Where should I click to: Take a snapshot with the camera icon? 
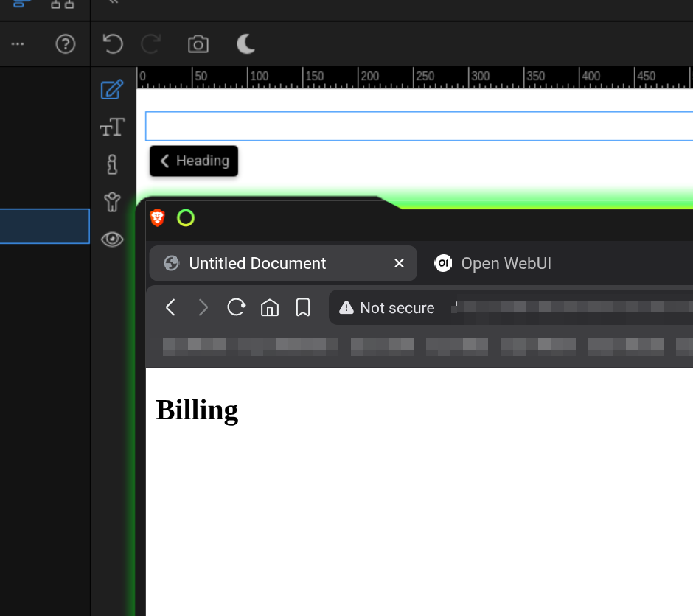tap(198, 44)
